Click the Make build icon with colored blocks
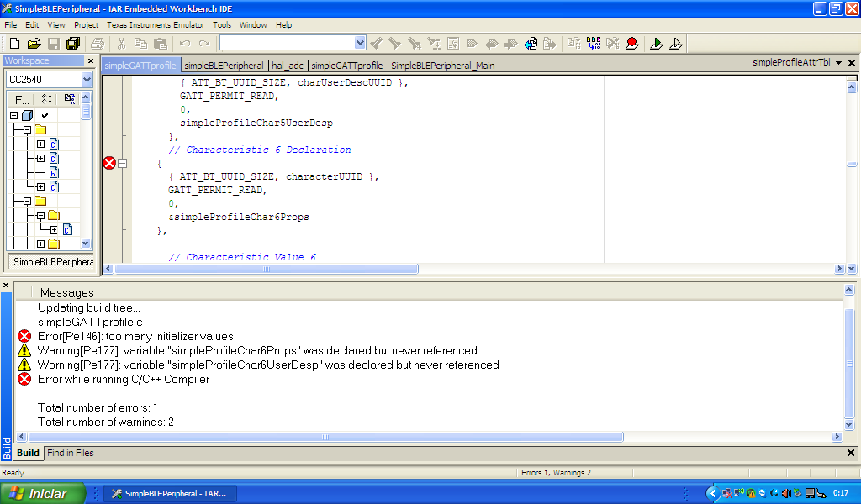Screen dimensions: 861x504 [594, 44]
